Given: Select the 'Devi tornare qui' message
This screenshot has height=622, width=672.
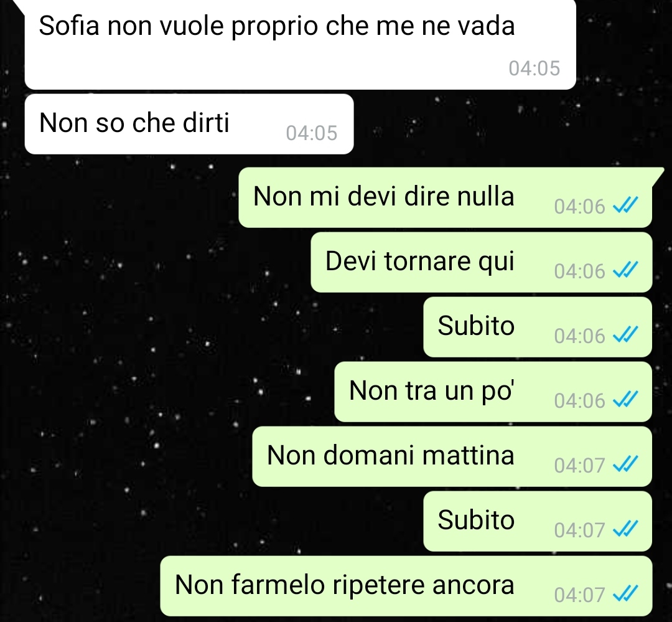Looking at the screenshot, I should [x=481, y=262].
